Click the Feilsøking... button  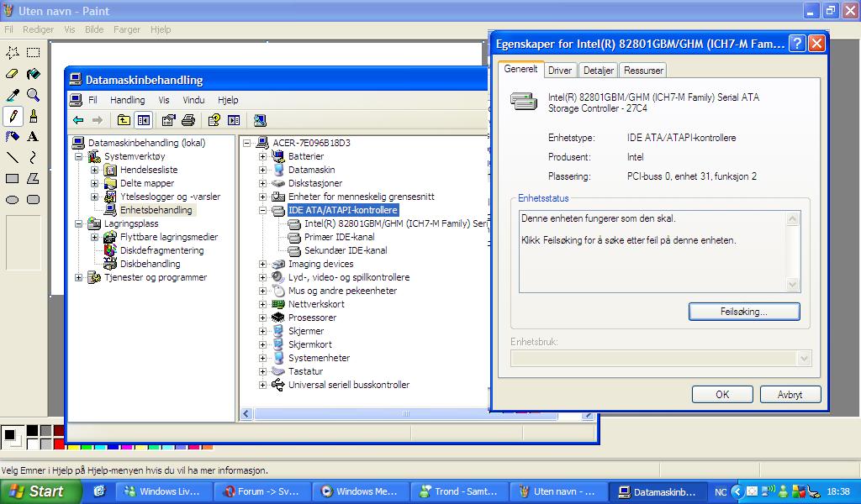tap(744, 312)
